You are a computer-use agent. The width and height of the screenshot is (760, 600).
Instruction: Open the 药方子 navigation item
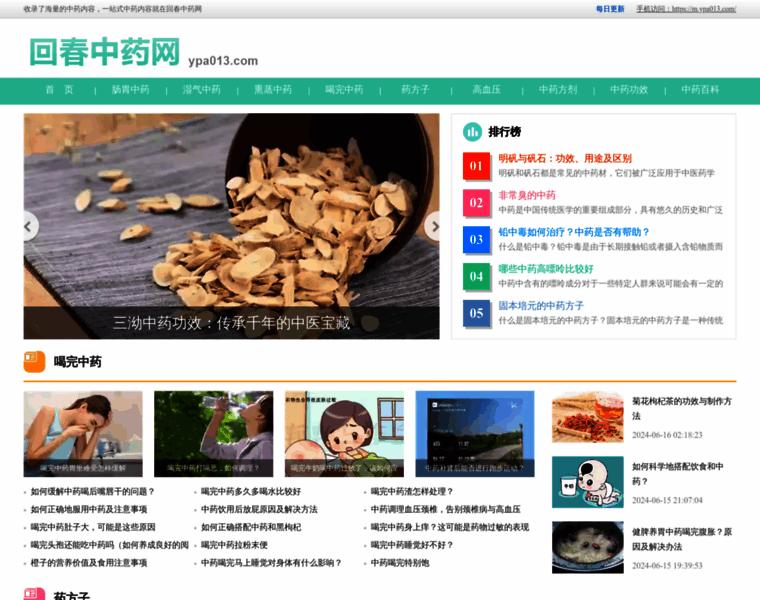(x=415, y=90)
